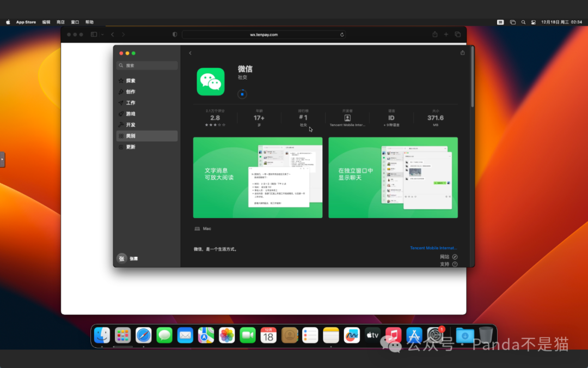Viewport: 588px width, 368px height.
Task: Click the developer person icon
Action: pos(347,118)
